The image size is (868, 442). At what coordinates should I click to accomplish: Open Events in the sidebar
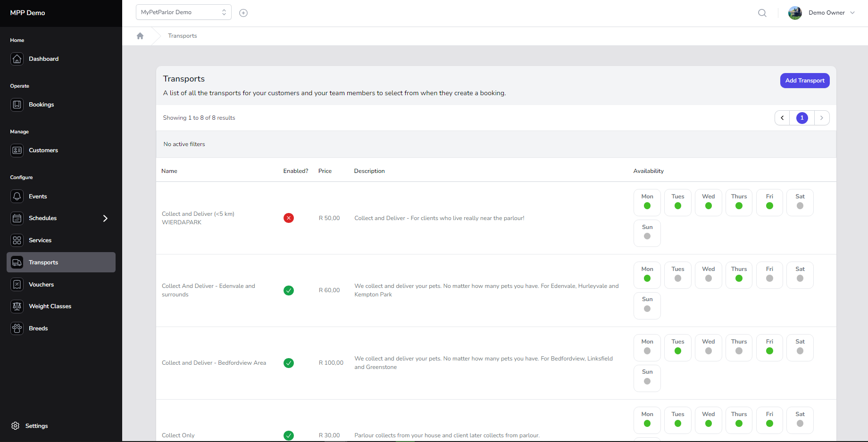coord(61,196)
